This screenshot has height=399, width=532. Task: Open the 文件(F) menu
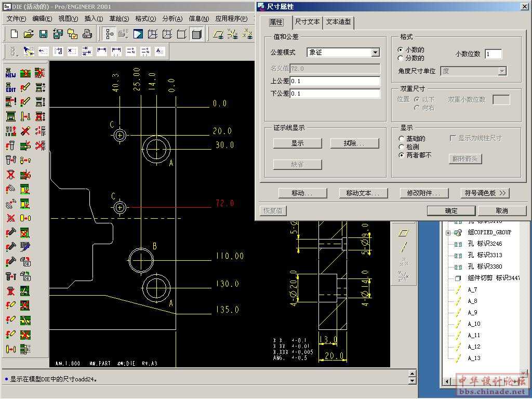point(16,19)
